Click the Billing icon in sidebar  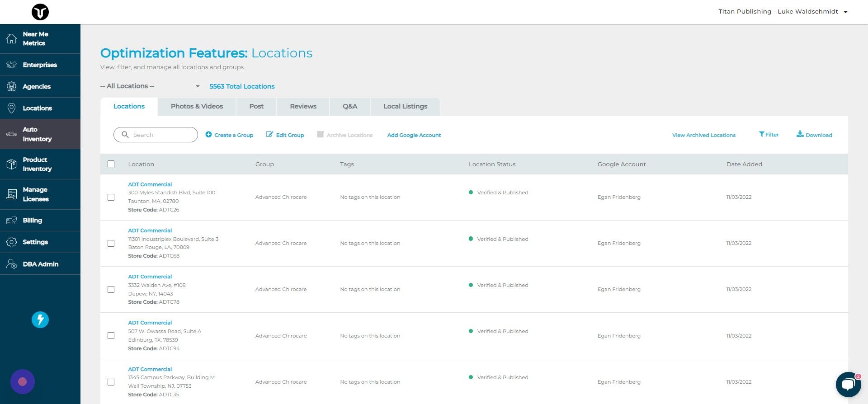click(x=11, y=221)
